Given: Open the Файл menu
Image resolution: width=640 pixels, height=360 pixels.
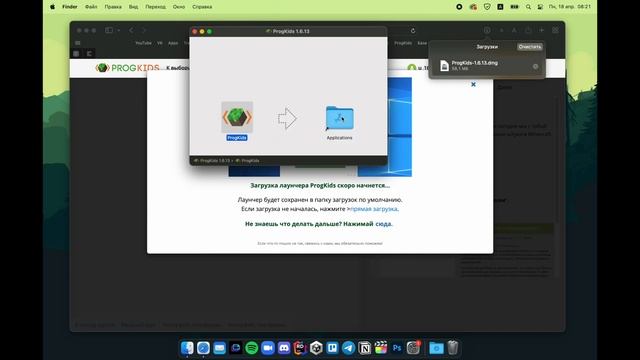Looking at the screenshot, I should click(x=91, y=7).
